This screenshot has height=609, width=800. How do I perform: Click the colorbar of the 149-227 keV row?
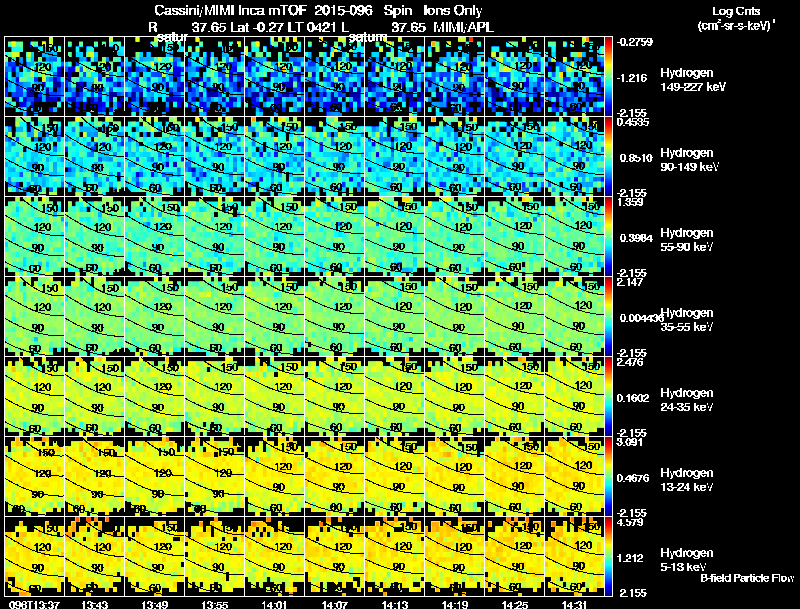[x=608, y=77]
